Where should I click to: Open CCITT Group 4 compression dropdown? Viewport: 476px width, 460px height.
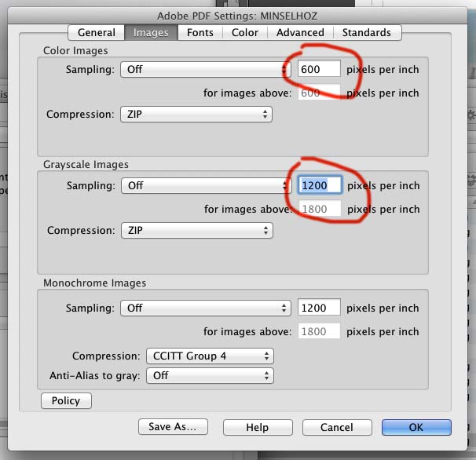tap(210, 356)
